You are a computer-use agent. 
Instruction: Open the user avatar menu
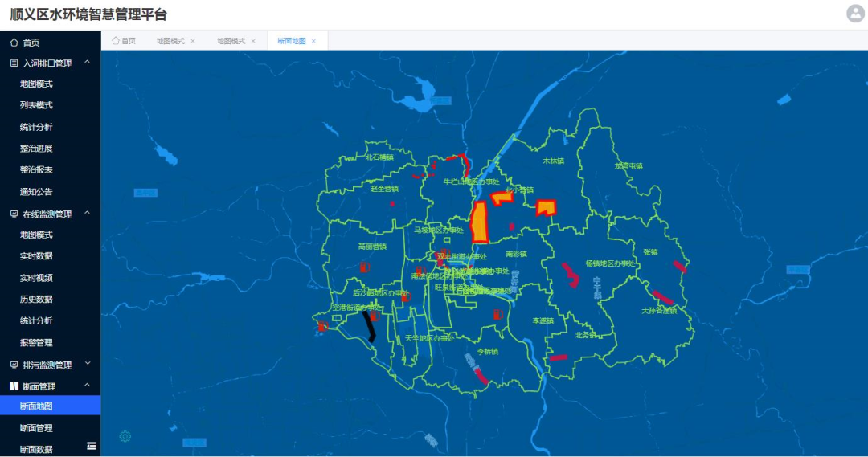(854, 14)
